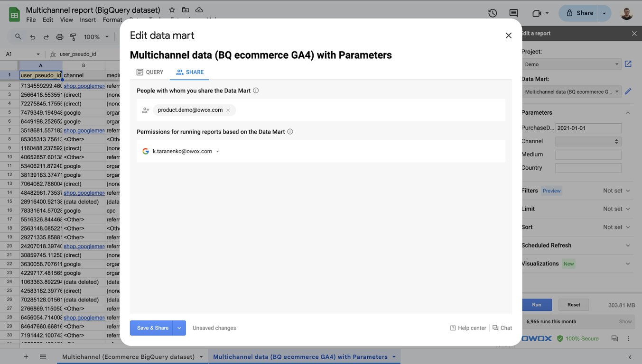Open Help center link
The image size is (642, 364).
pyautogui.click(x=468, y=328)
